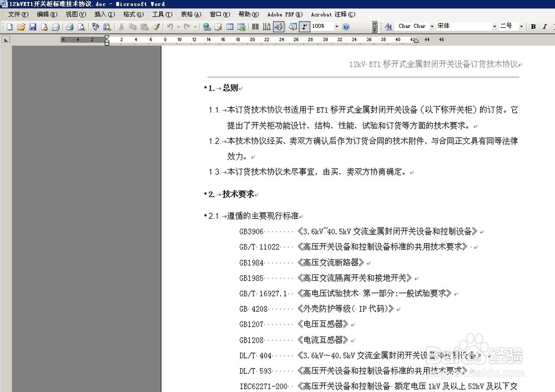
Task: Open the Adobe PDF(B) menu
Action: click(285, 14)
